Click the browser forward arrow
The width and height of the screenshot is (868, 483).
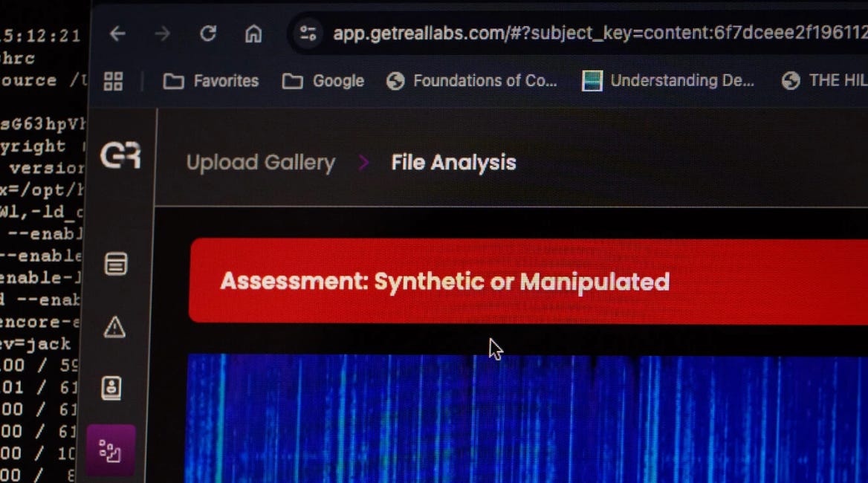click(x=162, y=33)
